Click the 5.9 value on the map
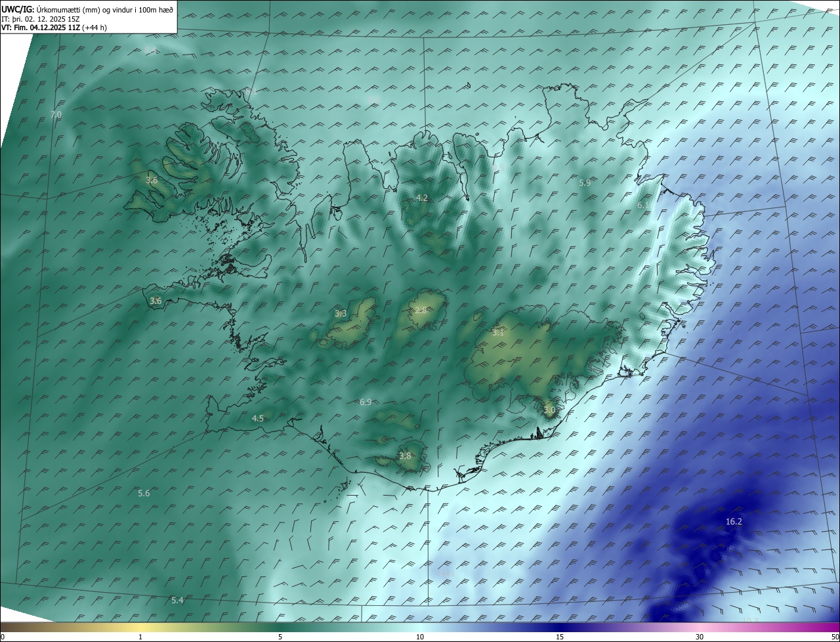This screenshot has width=840, height=642. pyautogui.click(x=585, y=183)
